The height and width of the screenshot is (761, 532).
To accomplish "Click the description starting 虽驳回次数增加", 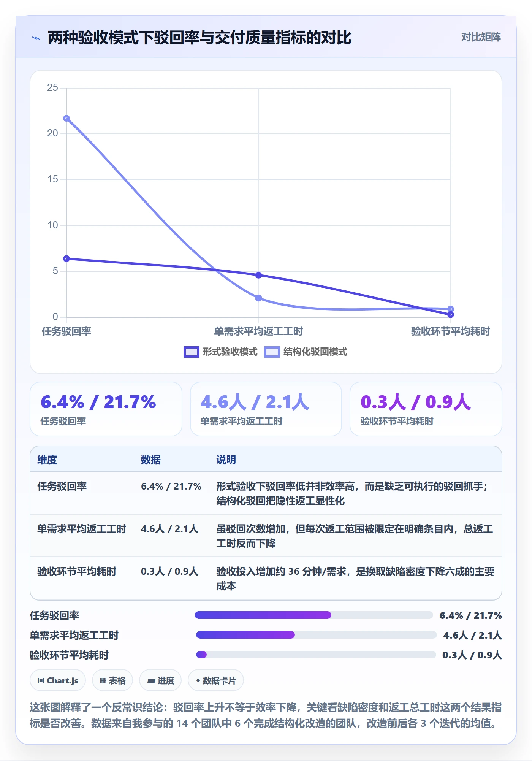I will click(355, 536).
